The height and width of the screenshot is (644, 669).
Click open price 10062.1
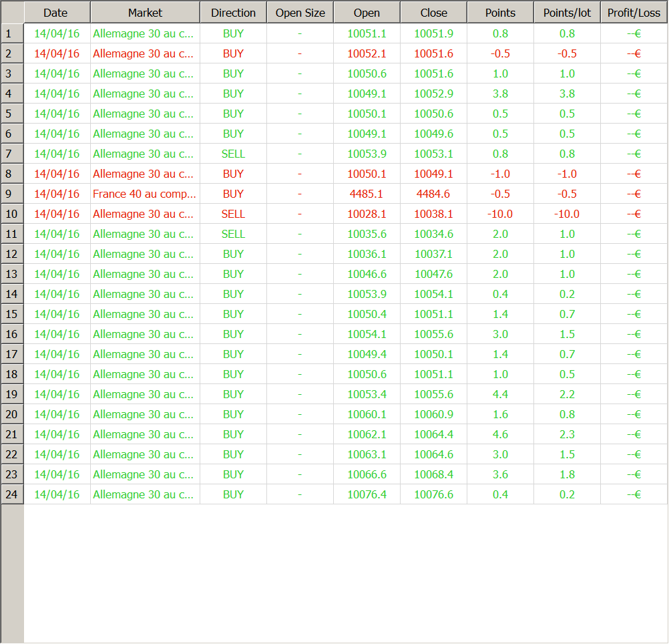tap(367, 434)
